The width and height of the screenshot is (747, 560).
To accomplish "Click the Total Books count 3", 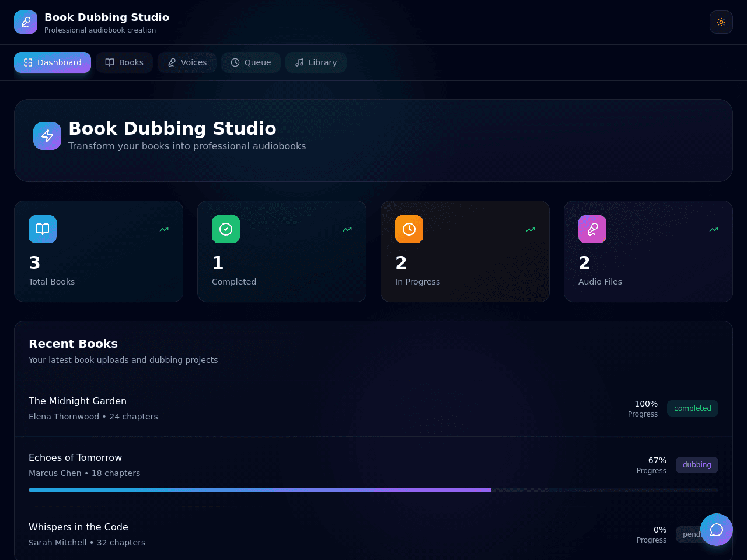I will pyautogui.click(x=34, y=263).
